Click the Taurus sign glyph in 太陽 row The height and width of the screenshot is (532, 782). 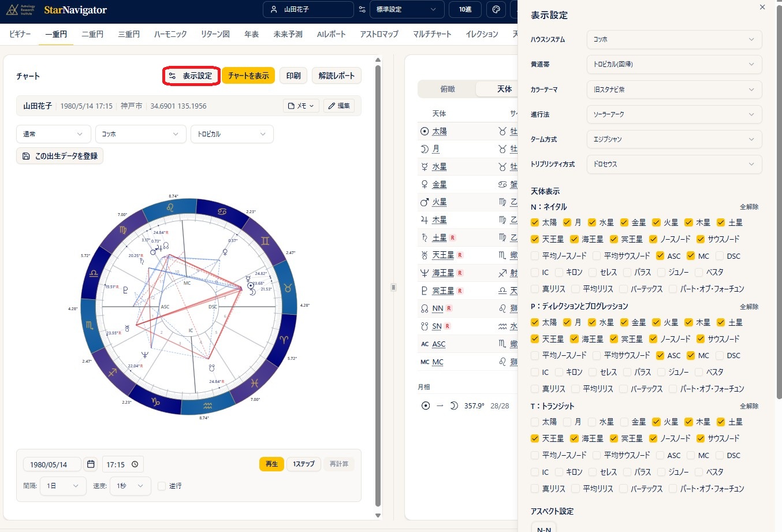(x=502, y=131)
